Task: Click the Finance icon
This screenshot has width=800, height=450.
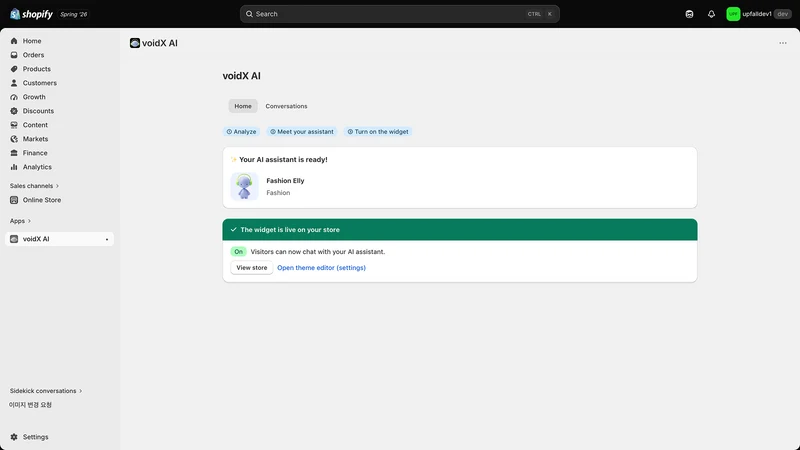Action: [14, 153]
